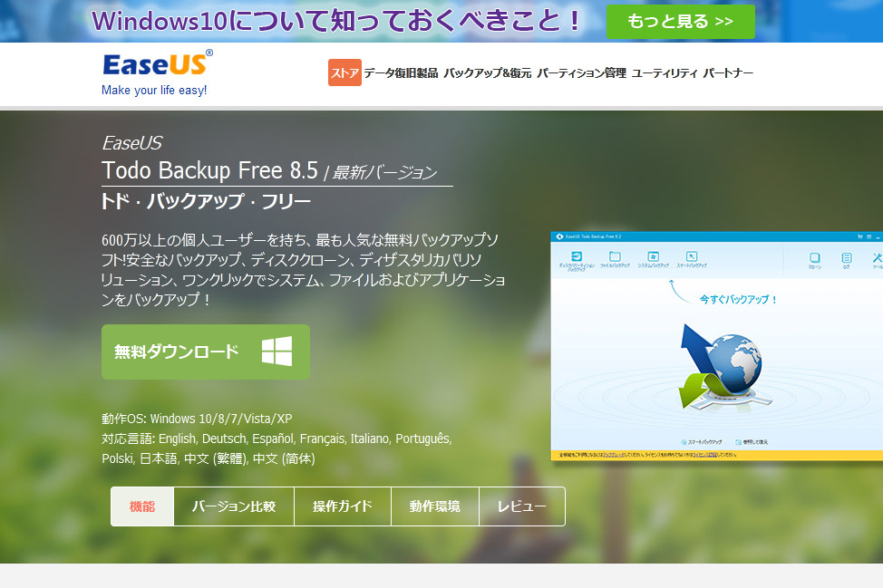Image resolution: width=883 pixels, height=588 pixels.
Task: Open the ユーティリティ menu
Action: coord(665,73)
